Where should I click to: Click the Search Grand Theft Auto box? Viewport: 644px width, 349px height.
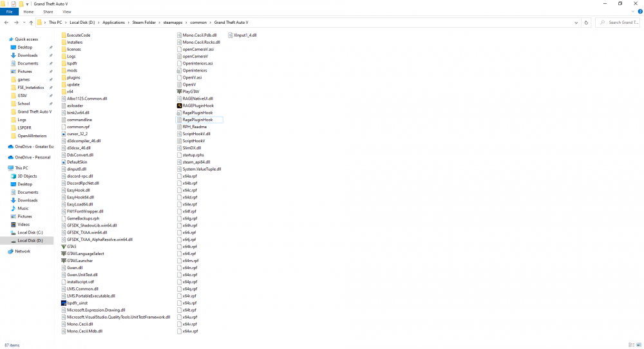pos(618,23)
